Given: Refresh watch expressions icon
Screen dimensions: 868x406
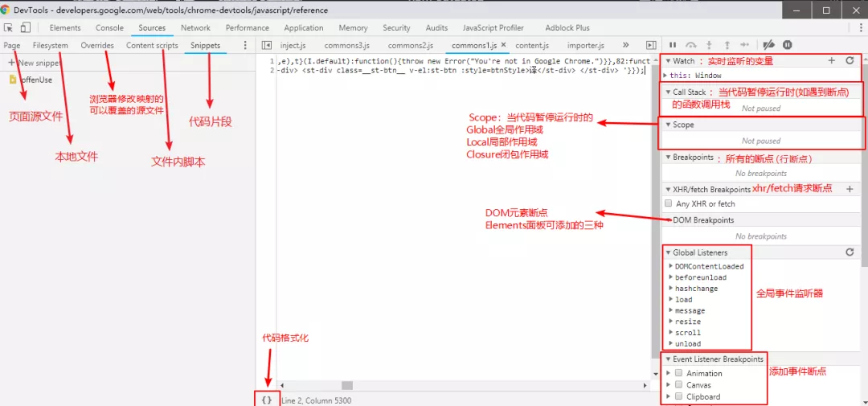Looking at the screenshot, I should (850, 60).
